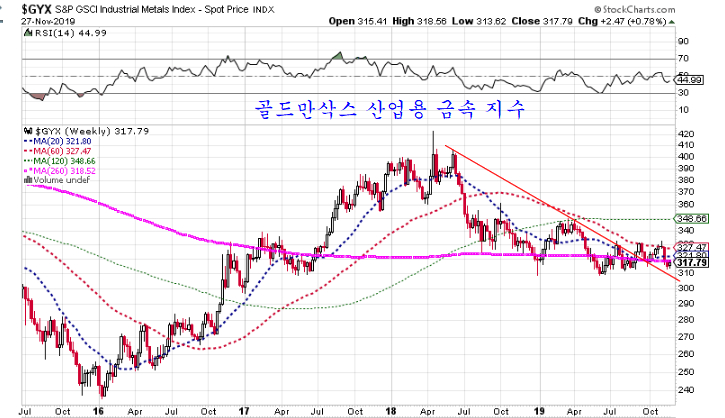Click the 17 year label on time axis
This screenshot has width=725, height=418.
click(x=244, y=411)
